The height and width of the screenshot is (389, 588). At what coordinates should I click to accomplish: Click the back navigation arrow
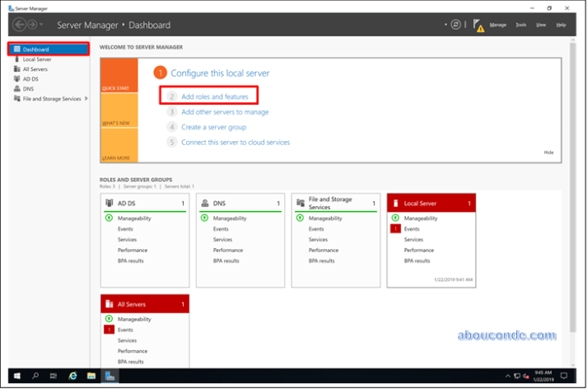coord(18,25)
